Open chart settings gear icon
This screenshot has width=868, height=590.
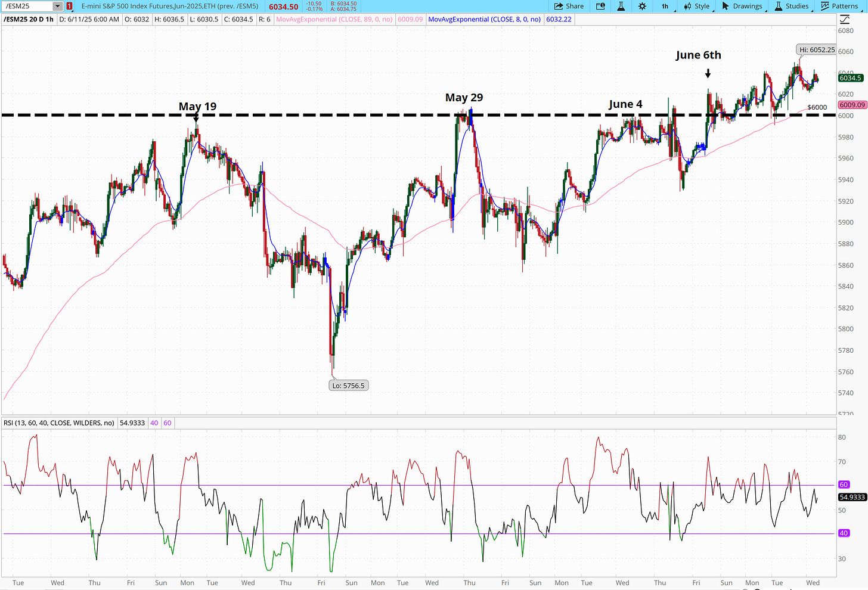tap(642, 6)
